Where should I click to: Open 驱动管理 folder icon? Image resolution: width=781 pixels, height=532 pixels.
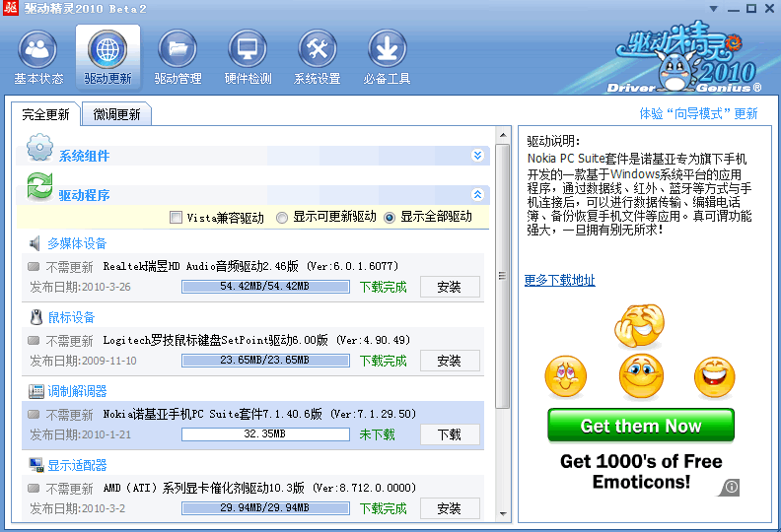click(x=177, y=49)
